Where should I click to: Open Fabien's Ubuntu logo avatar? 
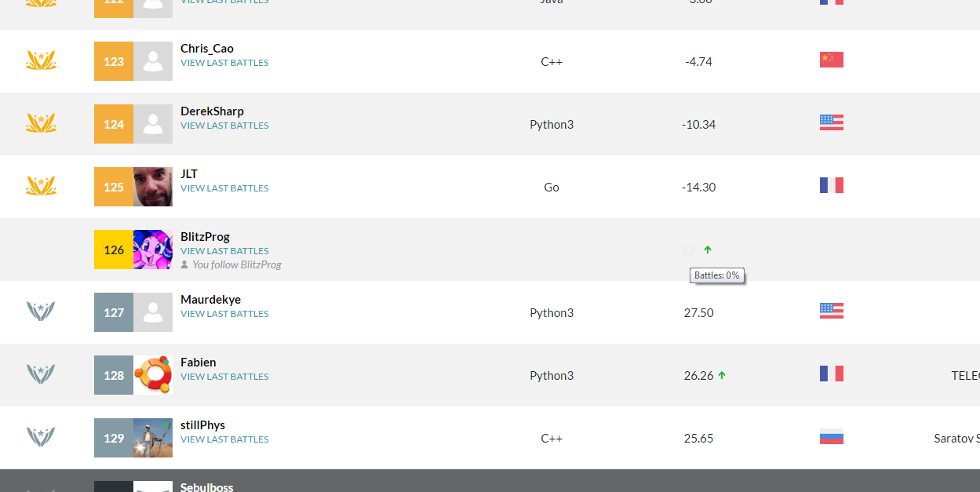153,375
